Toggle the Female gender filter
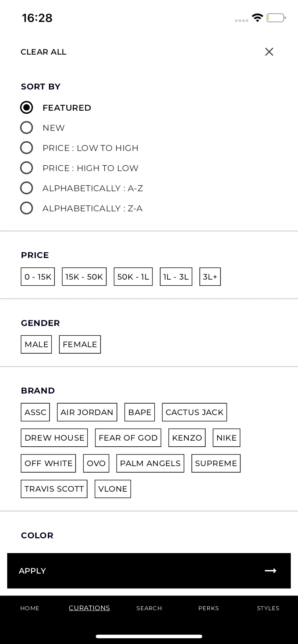 point(80,344)
